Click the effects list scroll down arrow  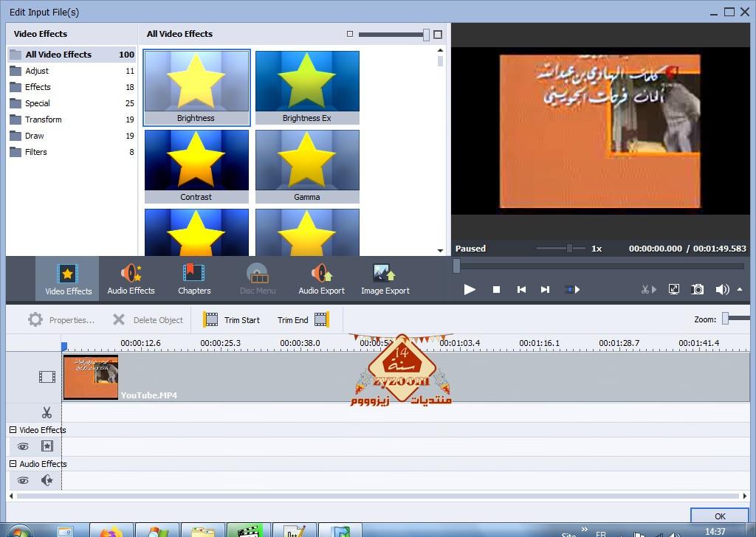click(x=440, y=251)
